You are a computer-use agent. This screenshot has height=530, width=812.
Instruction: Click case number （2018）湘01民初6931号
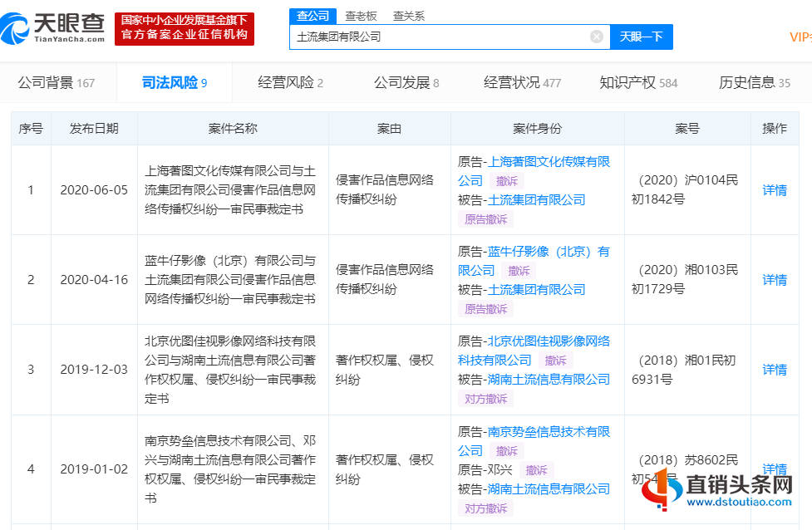[683, 370]
